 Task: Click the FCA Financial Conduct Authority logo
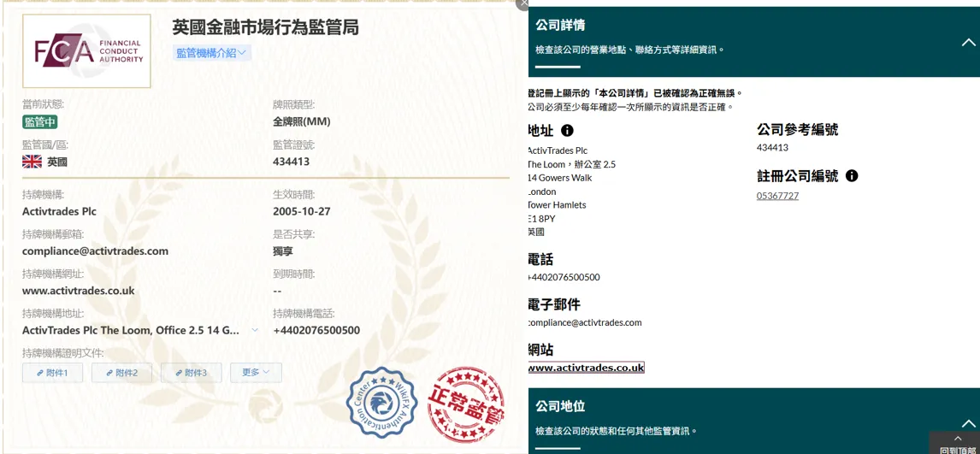(87, 50)
